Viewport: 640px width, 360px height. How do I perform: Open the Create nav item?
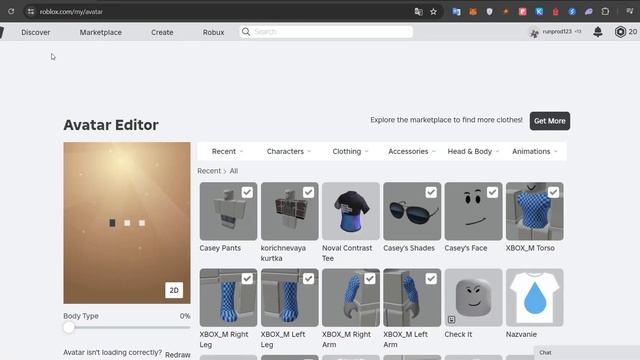(162, 32)
